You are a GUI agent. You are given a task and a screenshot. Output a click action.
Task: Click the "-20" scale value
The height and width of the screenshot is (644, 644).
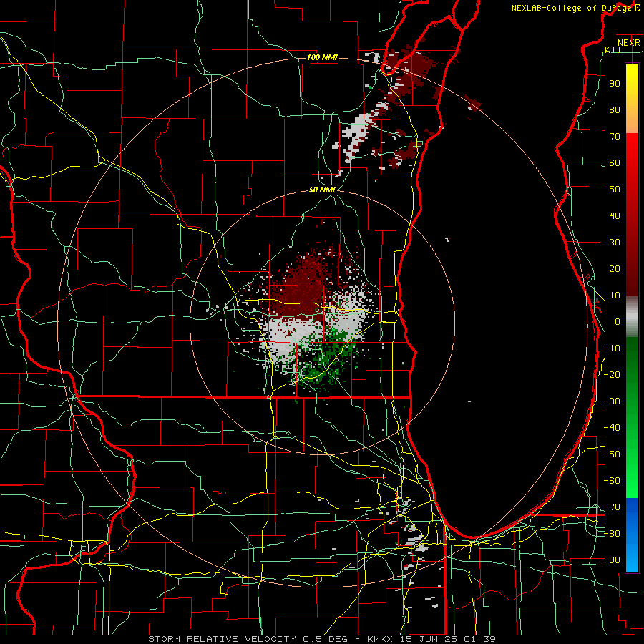[612, 375]
